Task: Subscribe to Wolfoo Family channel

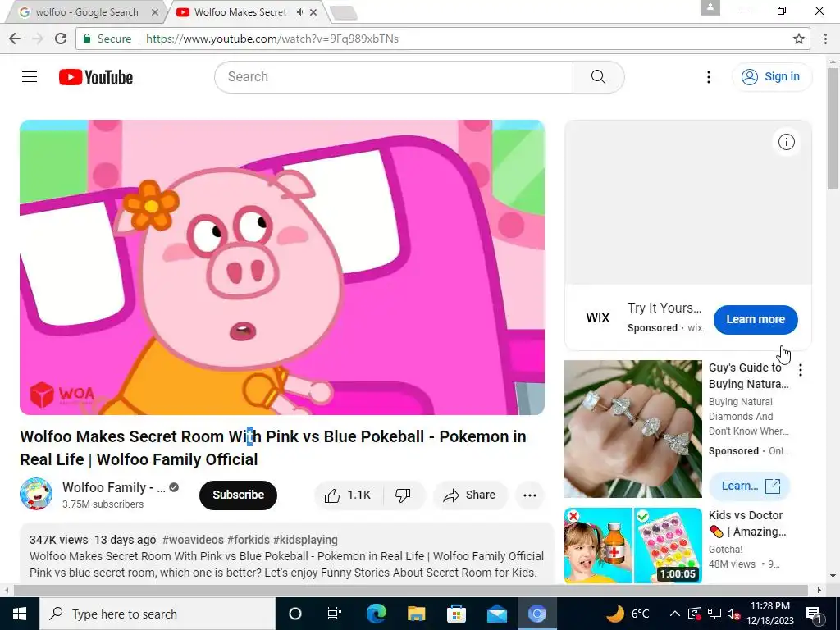Action: tap(238, 495)
